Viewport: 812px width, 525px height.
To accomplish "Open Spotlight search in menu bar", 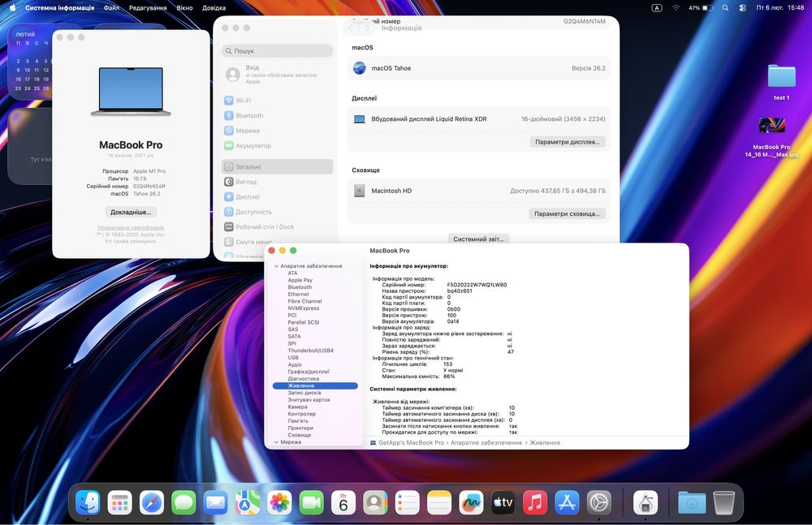I will tap(725, 8).
